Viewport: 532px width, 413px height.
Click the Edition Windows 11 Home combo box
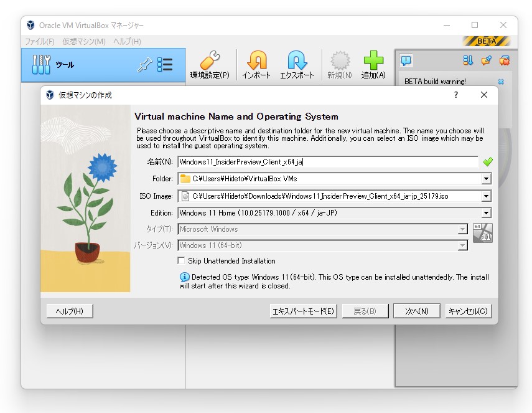(334, 213)
